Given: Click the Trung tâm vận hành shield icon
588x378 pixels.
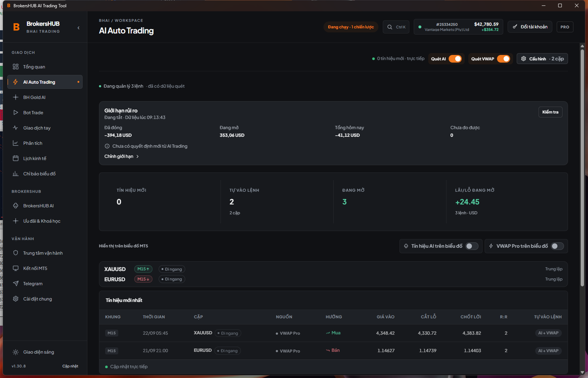Looking at the screenshot, I should [16, 253].
